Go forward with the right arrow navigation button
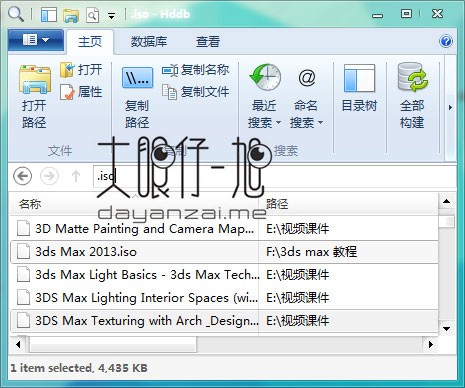The width and height of the screenshot is (465, 388). click(x=49, y=176)
